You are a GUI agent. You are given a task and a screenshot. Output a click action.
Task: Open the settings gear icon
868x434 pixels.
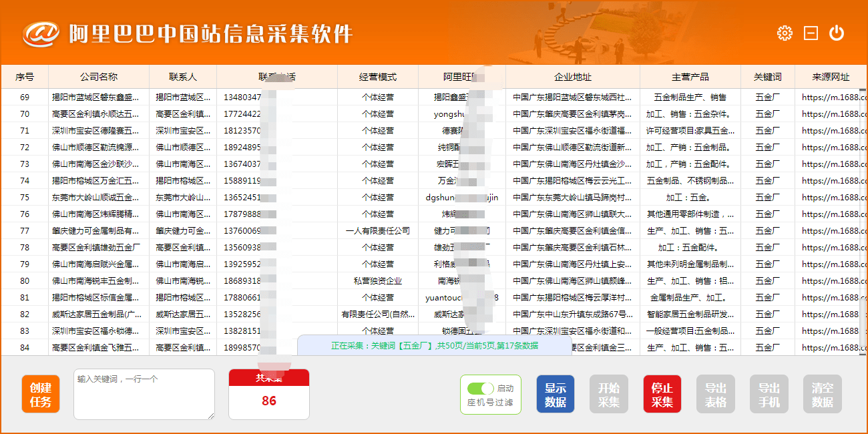785,33
